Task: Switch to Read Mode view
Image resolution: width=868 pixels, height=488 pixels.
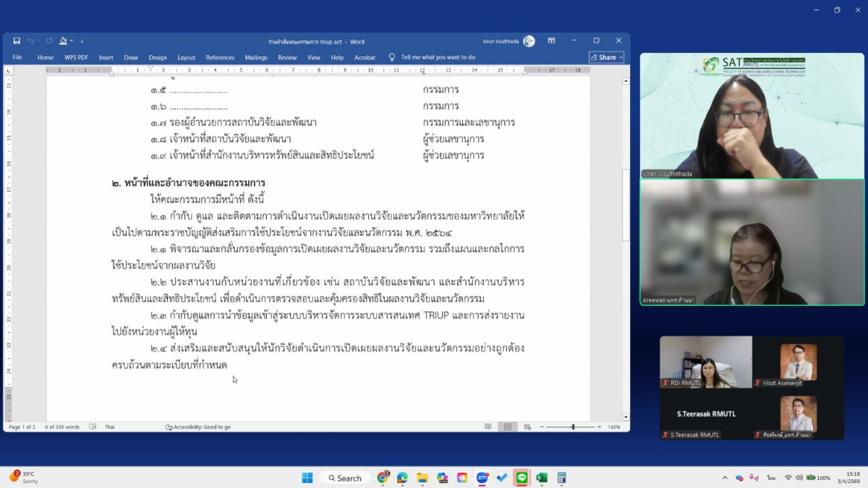Action: (x=488, y=427)
